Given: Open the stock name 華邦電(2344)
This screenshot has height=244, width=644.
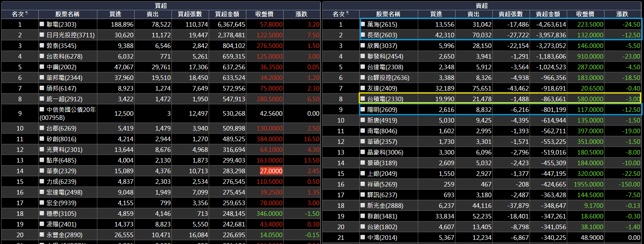Looking at the screenshot, I should click(64, 78).
